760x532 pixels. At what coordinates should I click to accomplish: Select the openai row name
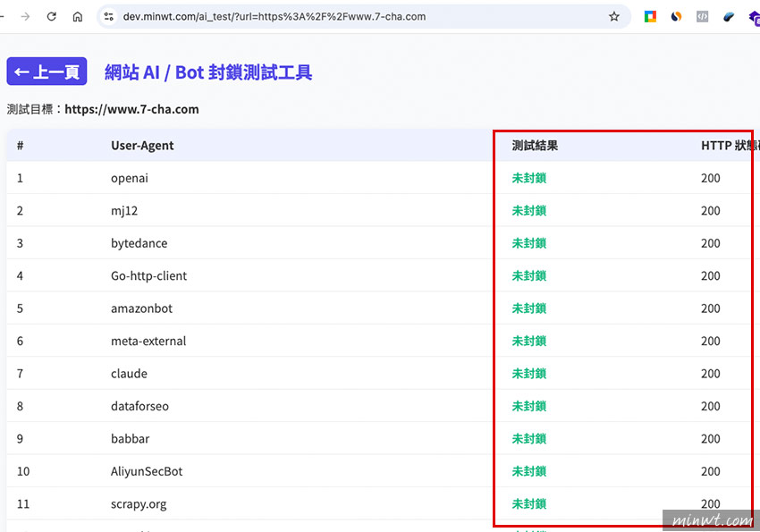130,178
